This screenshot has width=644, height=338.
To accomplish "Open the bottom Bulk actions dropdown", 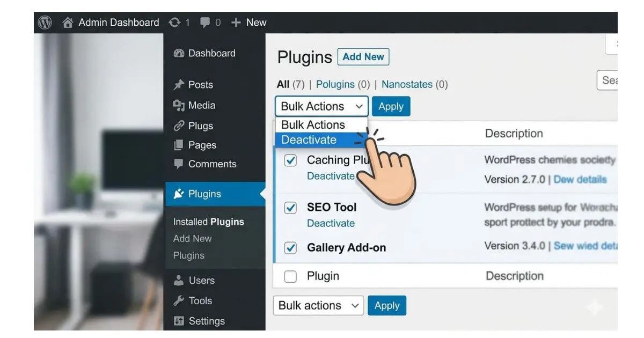I will pyautogui.click(x=318, y=305).
